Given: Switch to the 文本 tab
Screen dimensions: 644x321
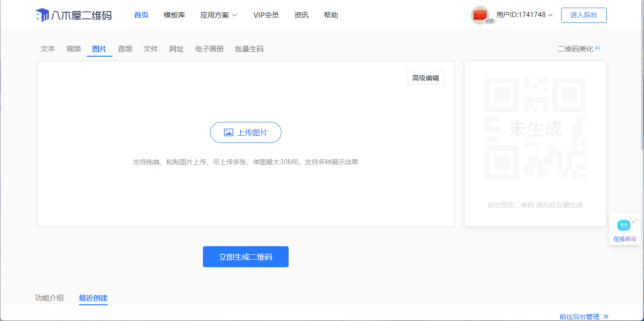Looking at the screenshot, I should (x=48, y=49).
